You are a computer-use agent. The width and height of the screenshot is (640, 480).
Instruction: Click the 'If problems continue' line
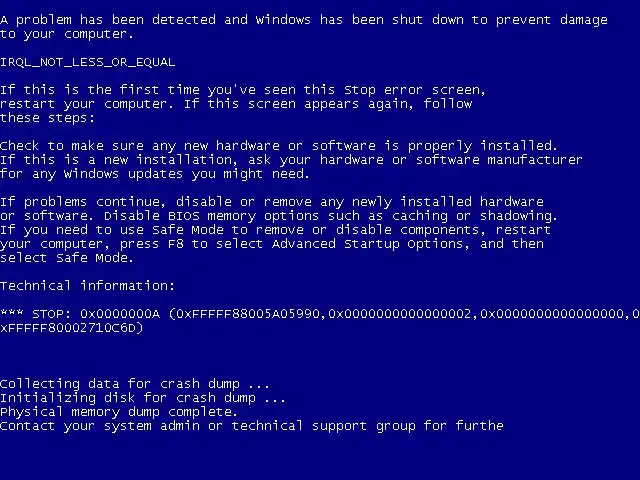272,202
